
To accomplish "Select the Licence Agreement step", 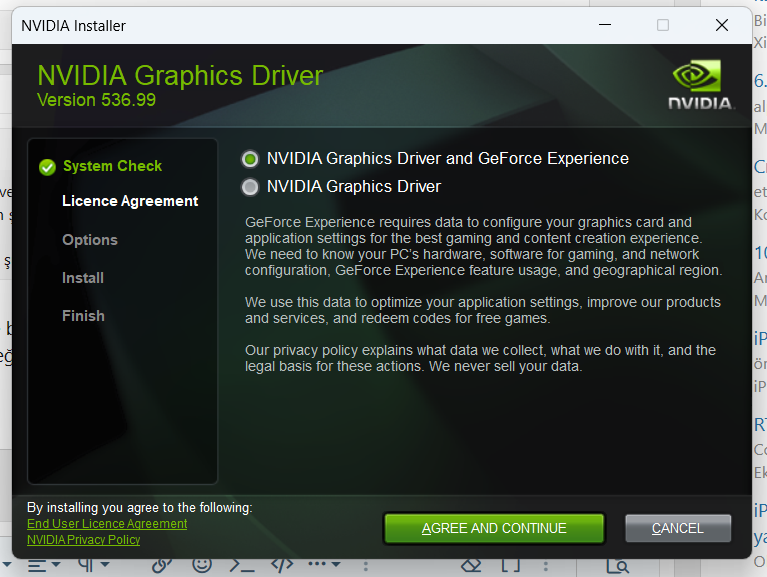I will [130, 201].
